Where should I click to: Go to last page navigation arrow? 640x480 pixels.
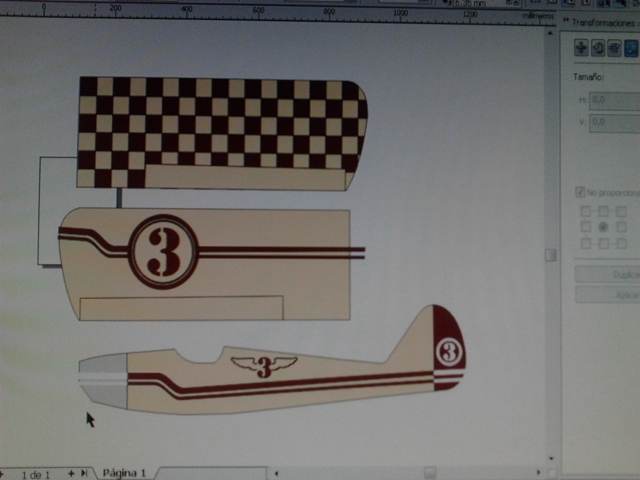85,472
